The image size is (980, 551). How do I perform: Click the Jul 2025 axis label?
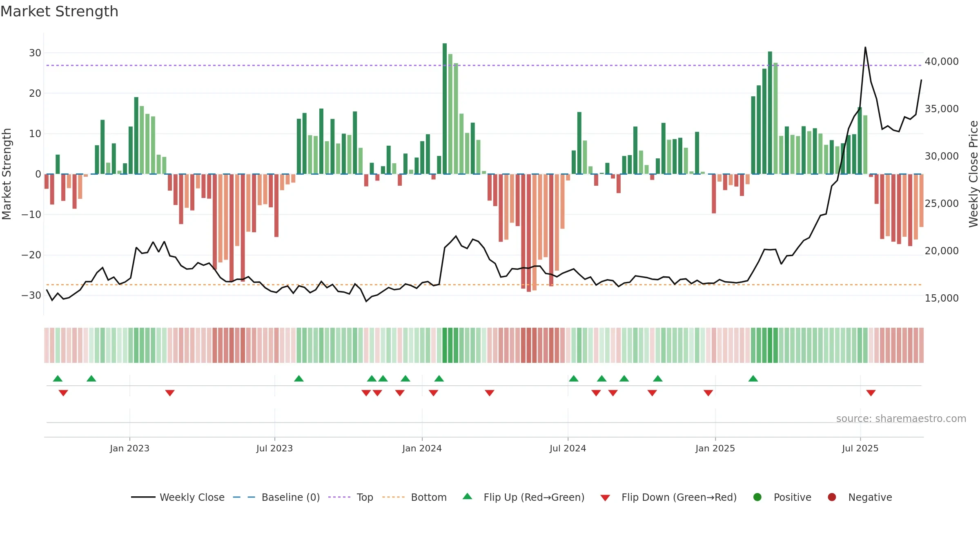click(x=860, y=448)
